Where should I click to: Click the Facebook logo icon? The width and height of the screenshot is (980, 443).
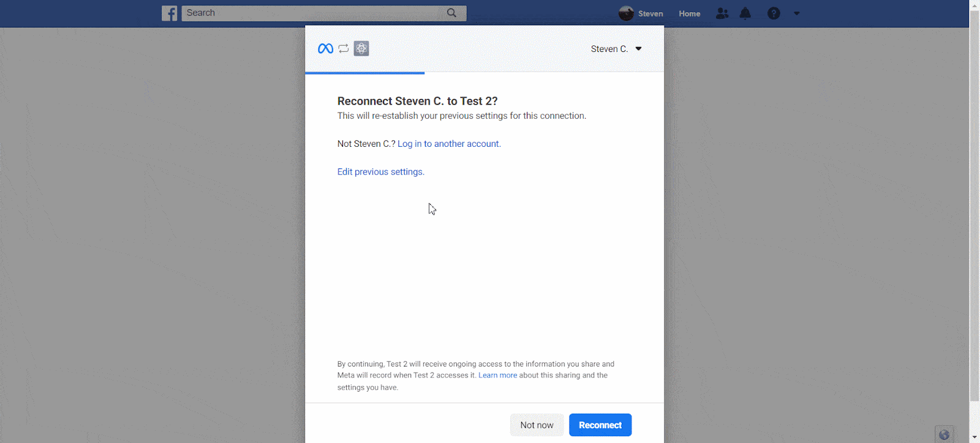[170, 13]
